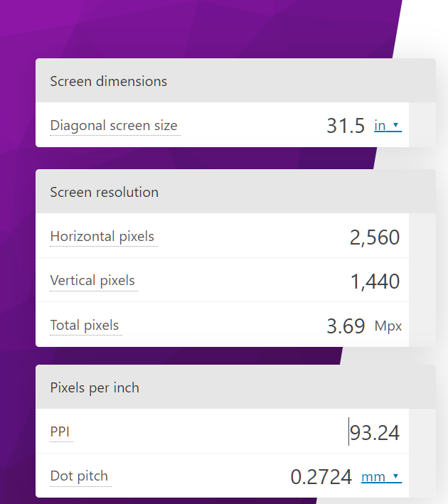Click the triangle arrow beside the mm unit
The image size is (448, 504).
[397, 476]
